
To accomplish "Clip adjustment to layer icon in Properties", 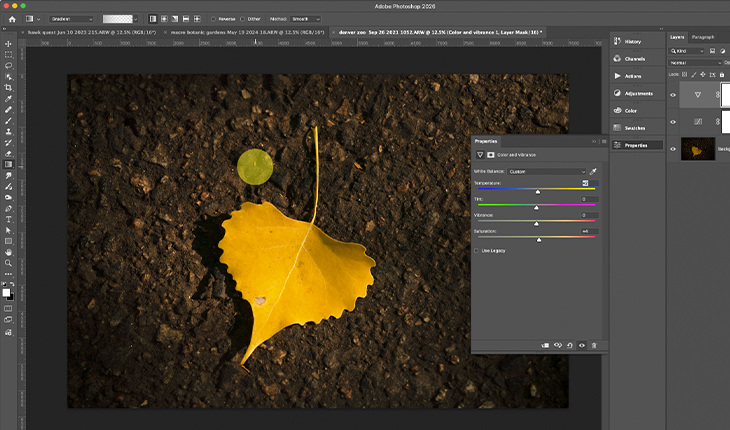I will 546,345.
